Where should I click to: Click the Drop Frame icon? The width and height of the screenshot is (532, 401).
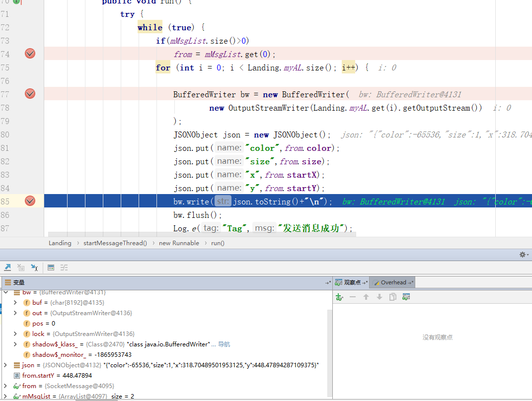pos(21,268)
